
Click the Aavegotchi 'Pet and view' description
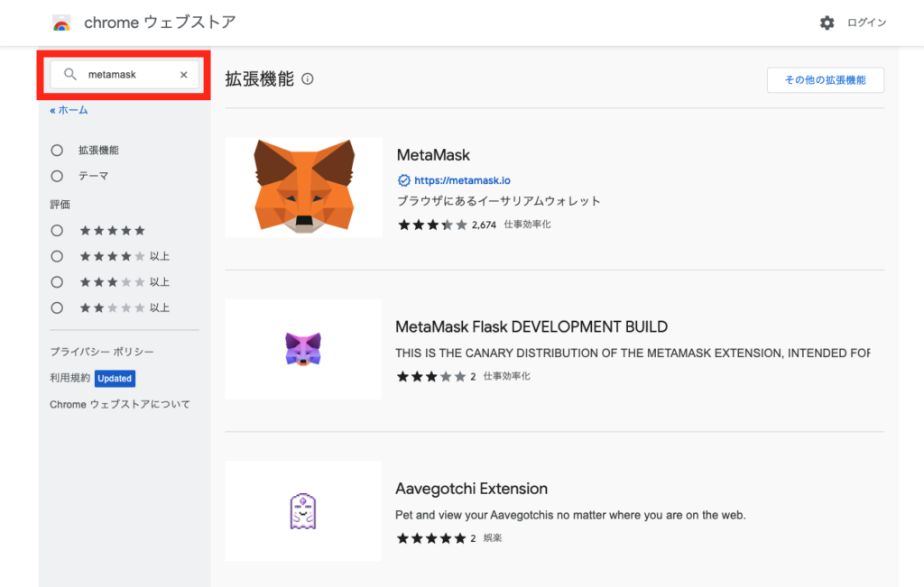pos(570,515)
